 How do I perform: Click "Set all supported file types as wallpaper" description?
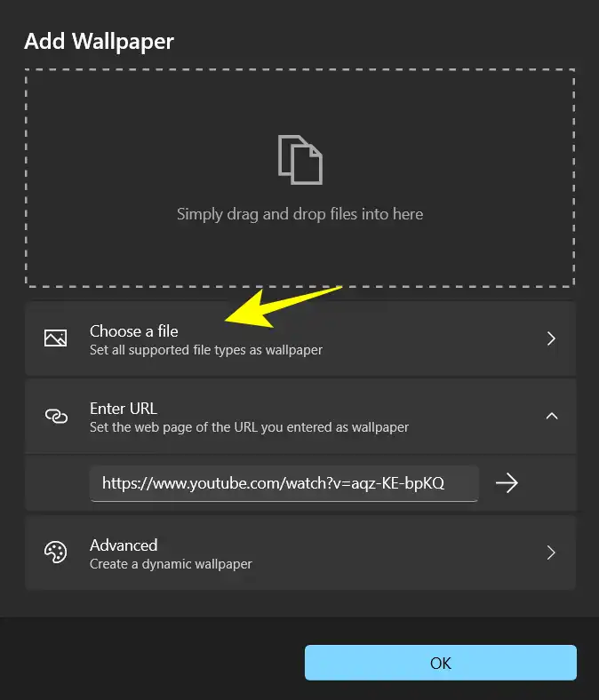coord(206,350)
